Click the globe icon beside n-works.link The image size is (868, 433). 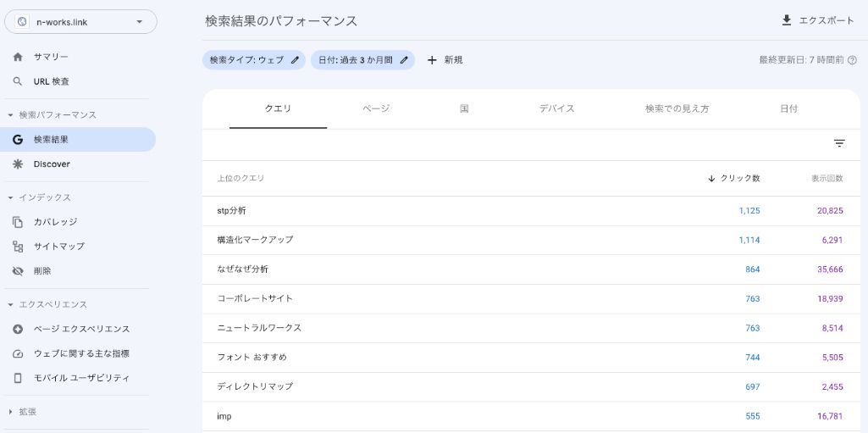(22, 22)
